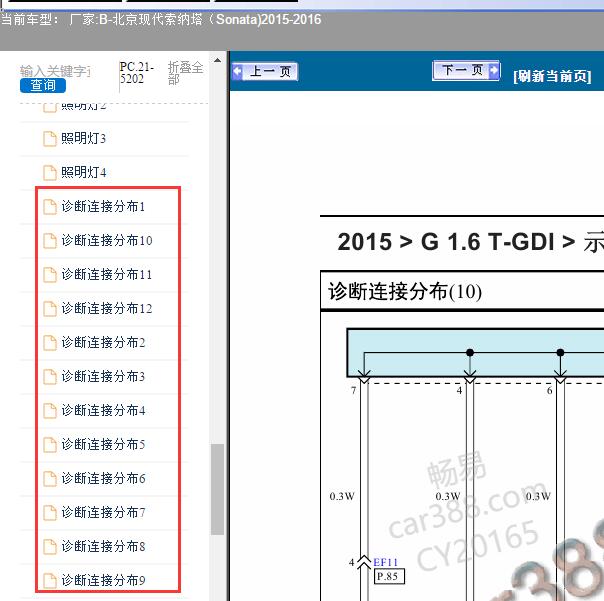Click the 刷新当前页 refresh link
Viewport: 604px width, 601px height.
[552, 76]
